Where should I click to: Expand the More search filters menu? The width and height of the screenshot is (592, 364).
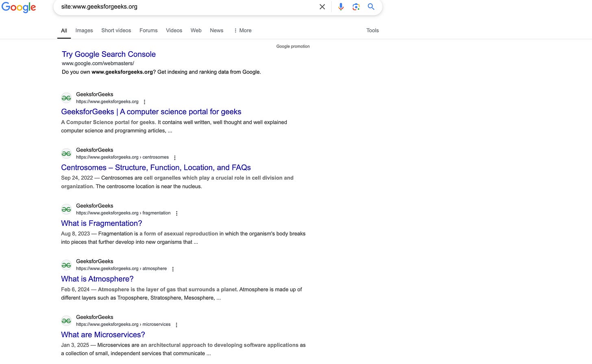[x=243, y=30]
